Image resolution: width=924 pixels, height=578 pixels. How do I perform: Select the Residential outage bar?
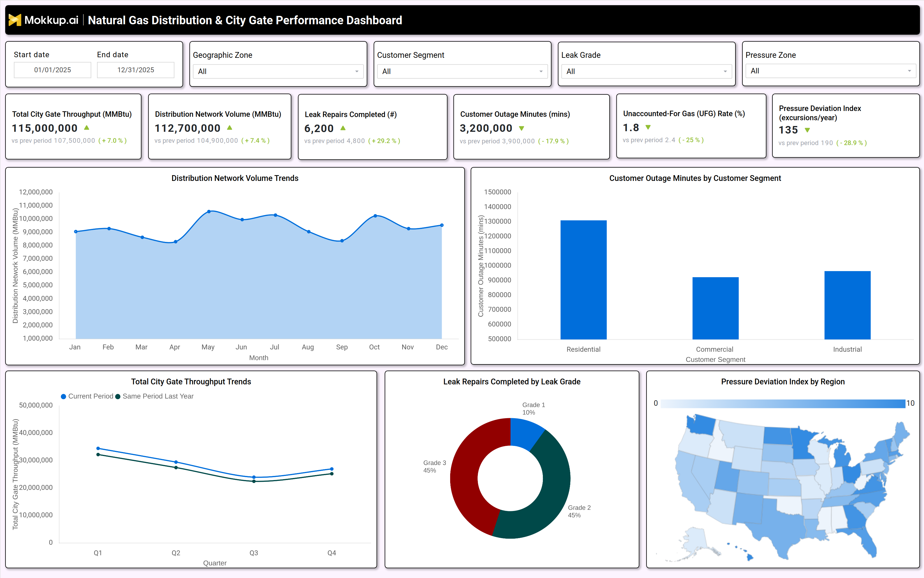tap(583, 279)
